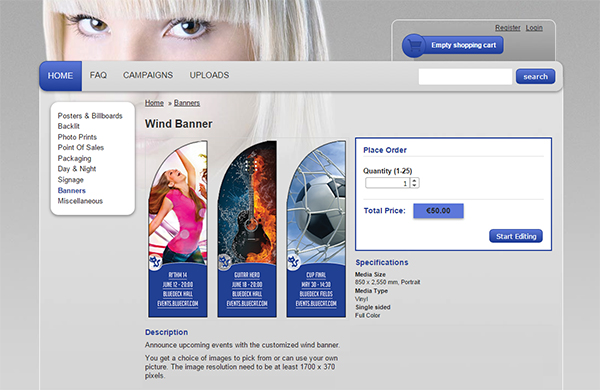Follow the Register link
Image resolution: width=600 pixels, height=390 pixels.
pyautogui.click(x=508, y=28)
